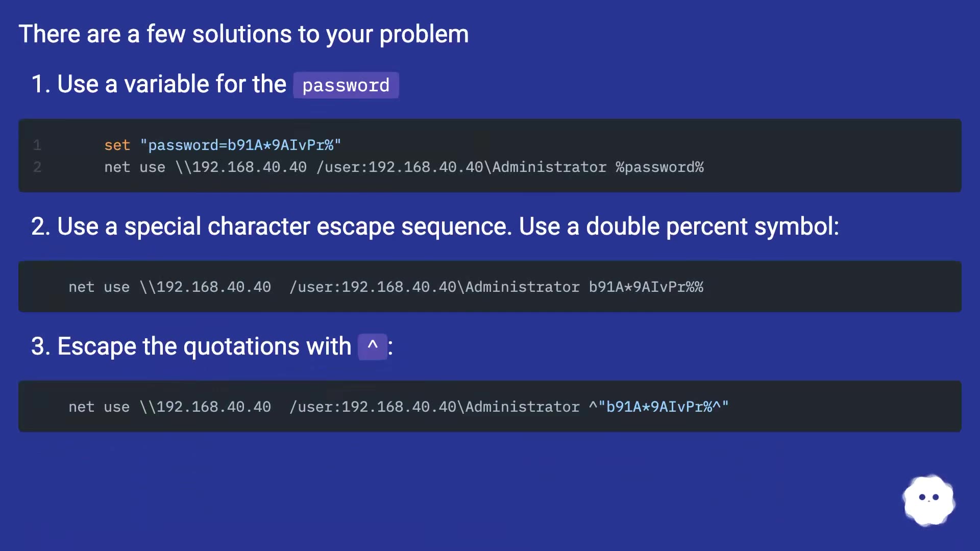Viewport: 980px width, 551px height.
Task: Click "net use" on line 2 of first block
Action: click(135, 167)
